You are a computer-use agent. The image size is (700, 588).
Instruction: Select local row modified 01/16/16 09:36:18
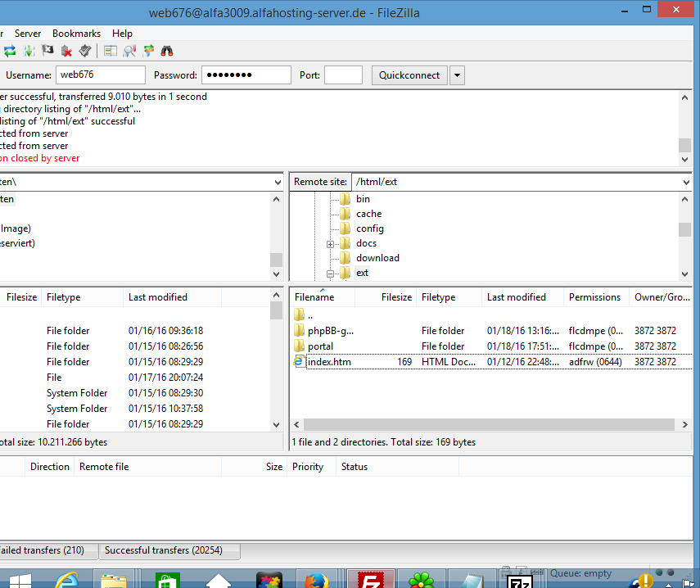[x=134, y=331]
